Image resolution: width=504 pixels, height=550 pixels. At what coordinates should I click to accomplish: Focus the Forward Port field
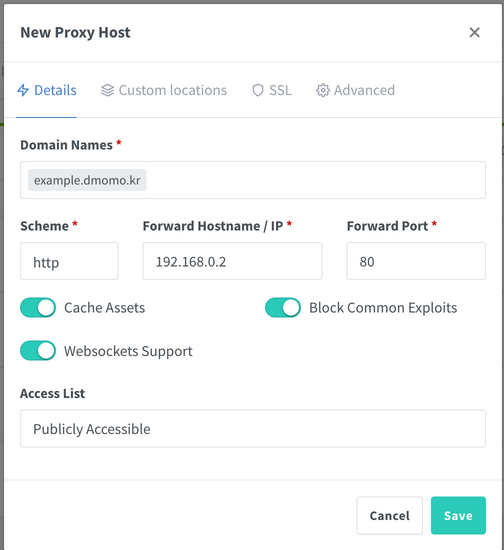pos(416,261)
